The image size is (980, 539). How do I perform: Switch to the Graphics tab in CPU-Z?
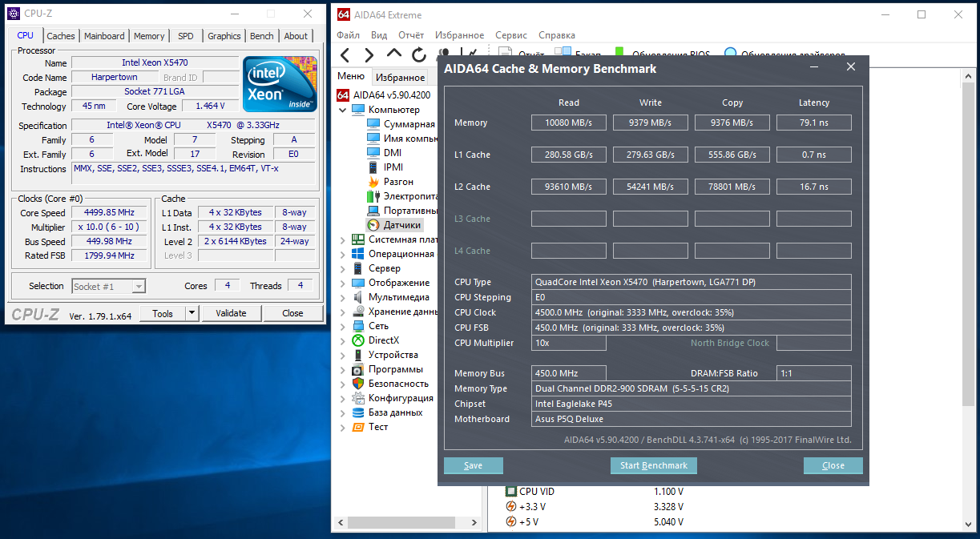tap(224, 36)
